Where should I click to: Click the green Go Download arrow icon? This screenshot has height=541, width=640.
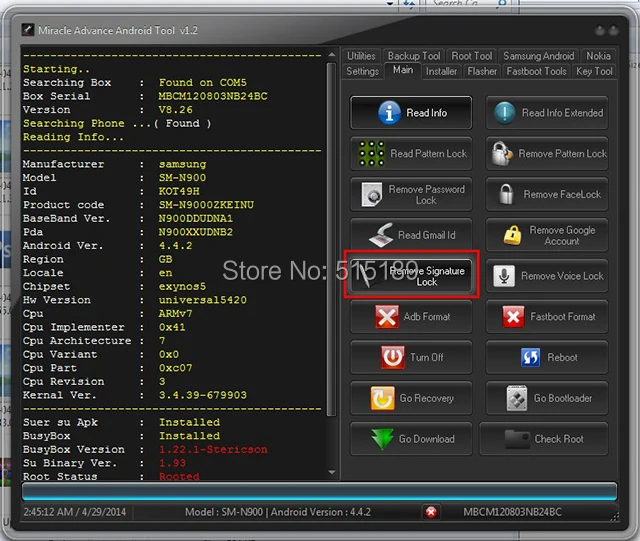(x=382, y=439)
